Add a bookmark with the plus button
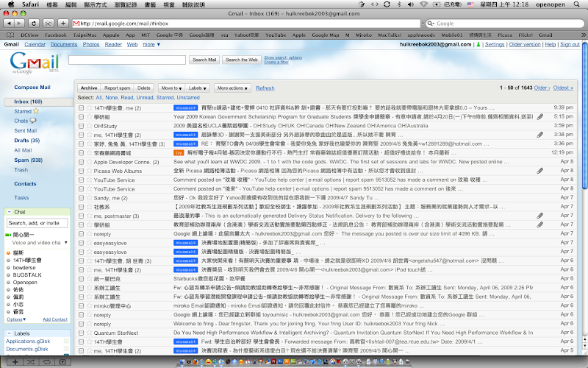The width and height of the screenshot is (588, 368). click(x=63, y=24)
